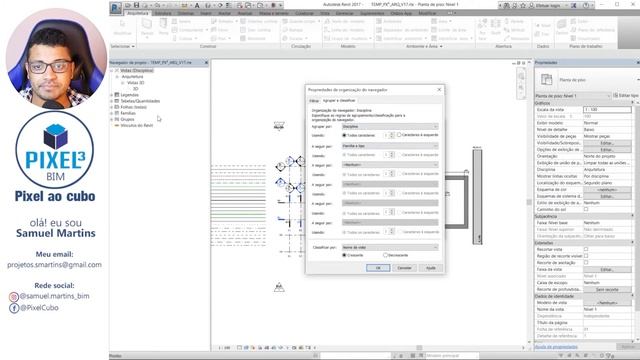Select the Crescente sort radio button

click(x=344, y=255)
